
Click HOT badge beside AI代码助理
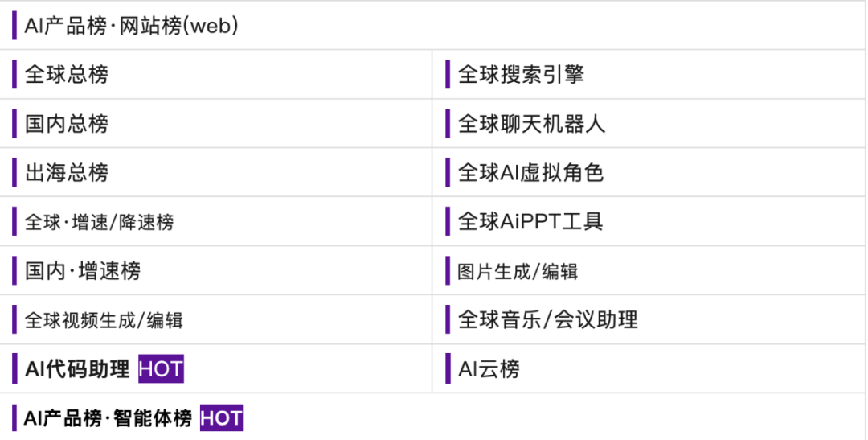(161, 369)
